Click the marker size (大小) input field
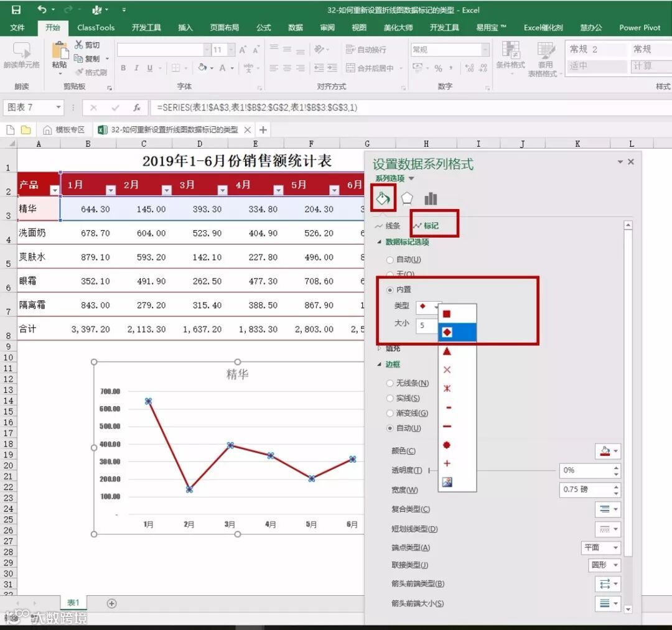Viewport: 672px width, 630px height. [x=426, y=326]
